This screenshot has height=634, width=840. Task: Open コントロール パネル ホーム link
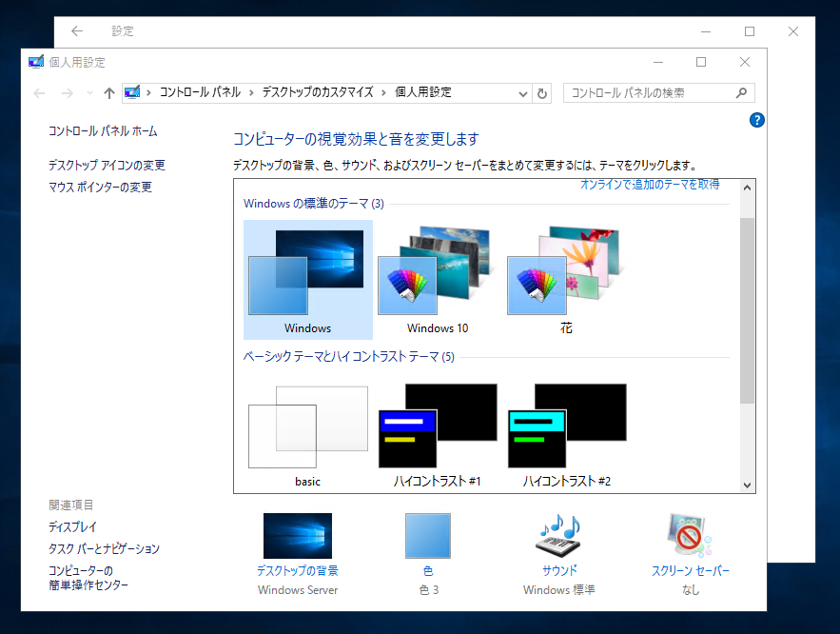(x=103, y=131)
